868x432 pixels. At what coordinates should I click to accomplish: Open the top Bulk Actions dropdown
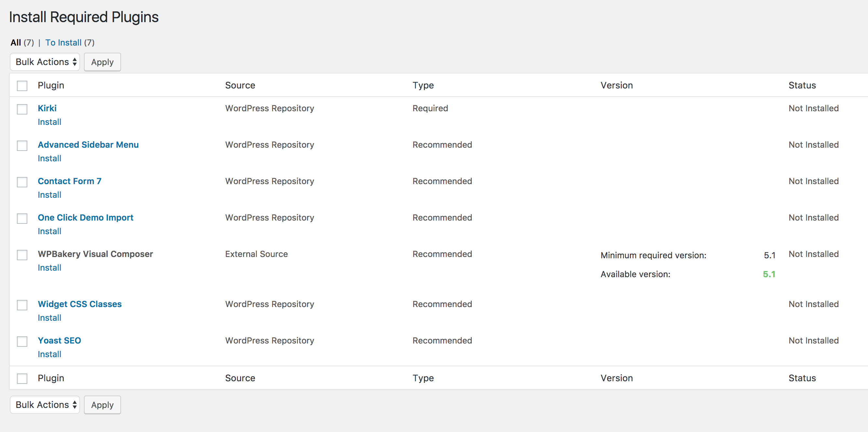45,62
